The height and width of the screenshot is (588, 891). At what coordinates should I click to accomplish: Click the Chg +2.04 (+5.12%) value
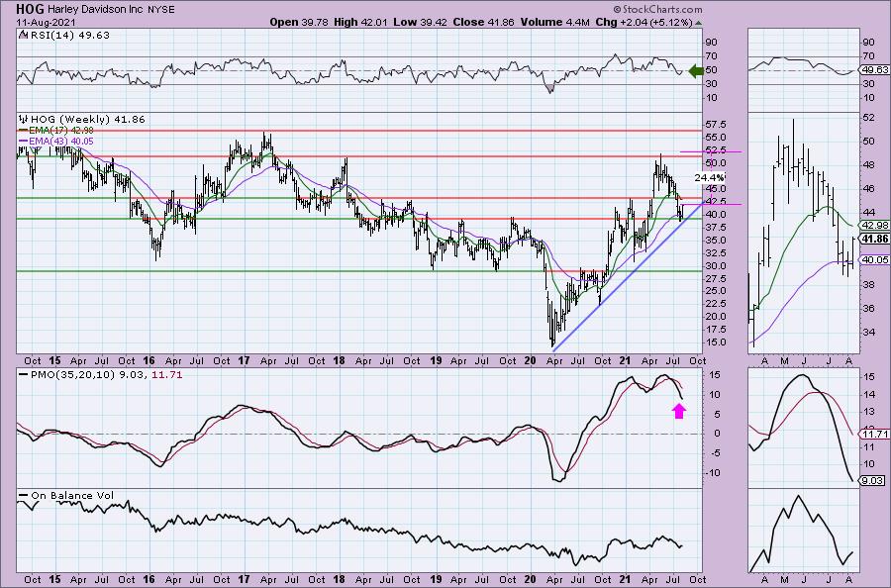tap(643, 22)
